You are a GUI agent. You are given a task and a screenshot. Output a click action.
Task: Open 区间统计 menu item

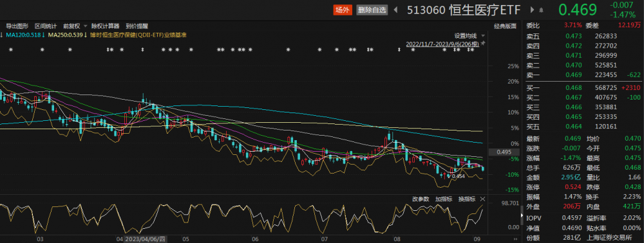46,26
